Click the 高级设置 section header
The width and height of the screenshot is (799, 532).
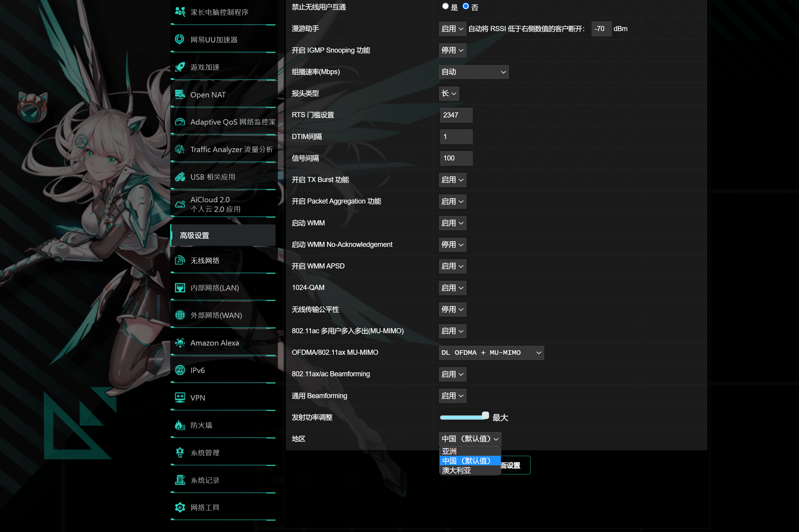pyautogui.click(x=223, y=235)
